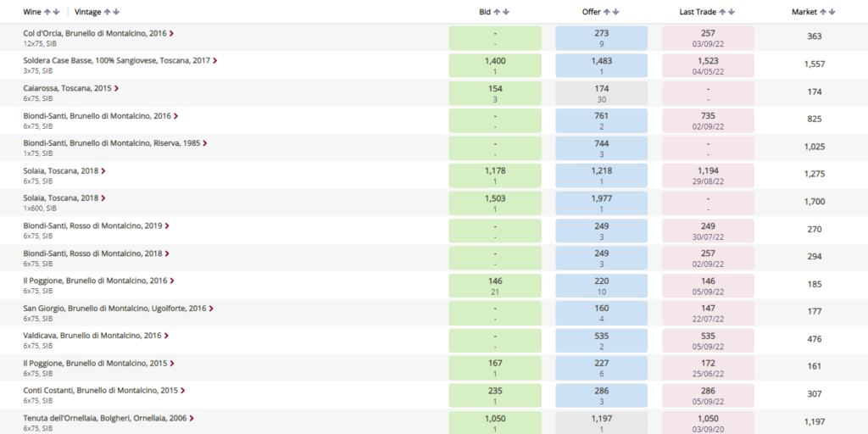Expand Valdicava Brunello di Montalcino 2016 chevron

(x=167, y=336)
